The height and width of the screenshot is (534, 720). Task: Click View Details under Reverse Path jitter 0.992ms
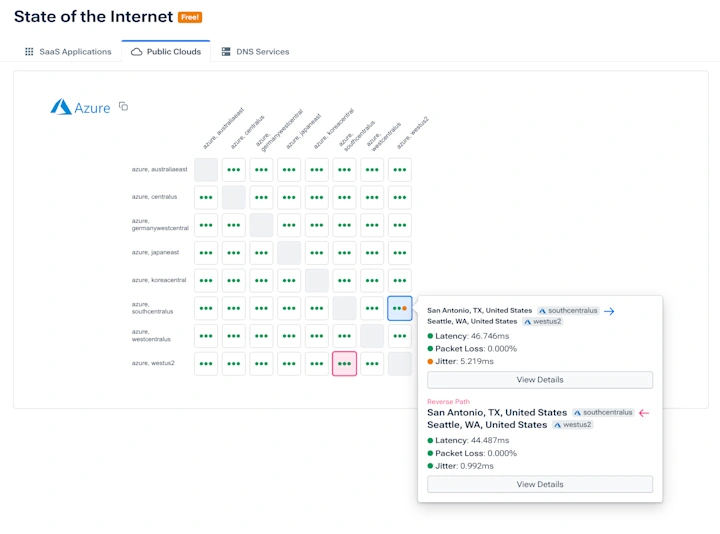[540, 484]
